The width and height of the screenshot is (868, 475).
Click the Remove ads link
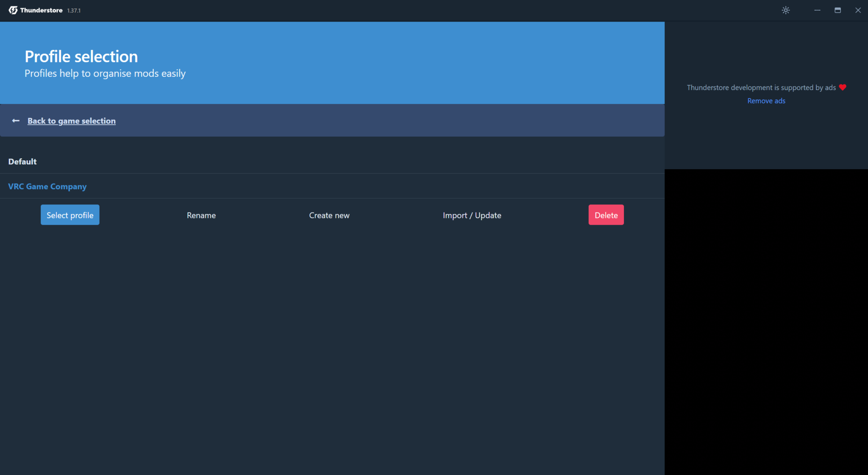[766, 101]
